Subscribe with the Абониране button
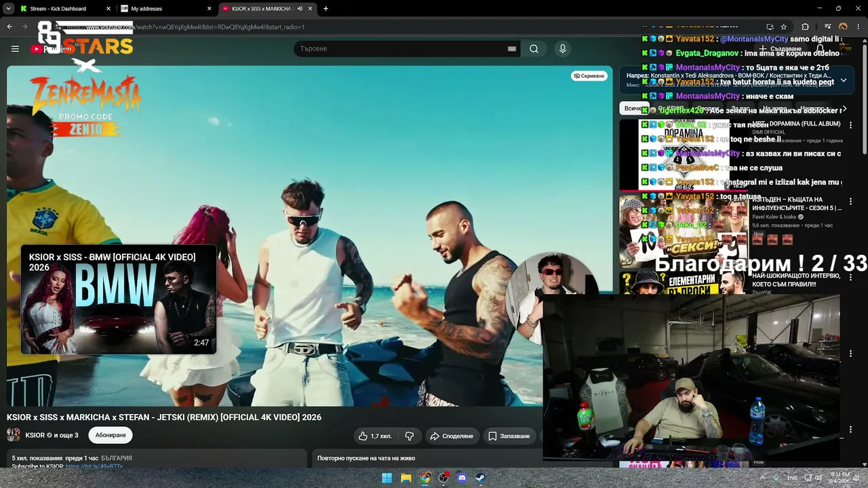The width and height of the screenshot is (868, 488). point(111,435)
